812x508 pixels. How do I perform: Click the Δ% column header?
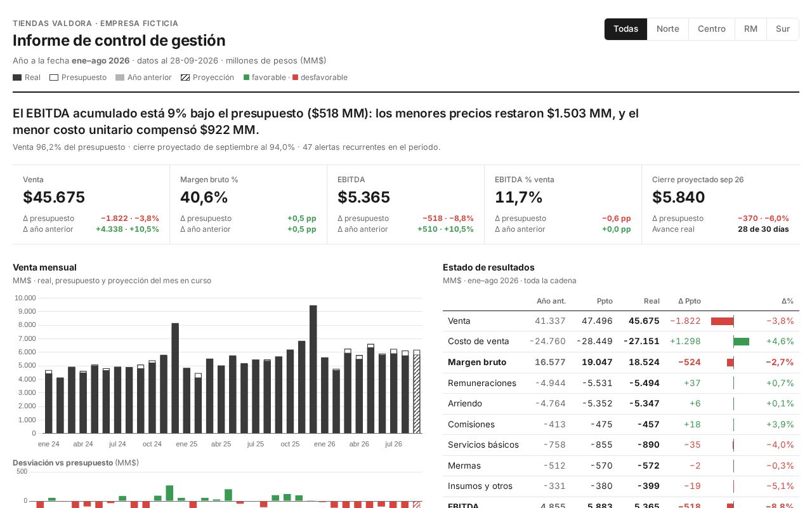point(787,301)
